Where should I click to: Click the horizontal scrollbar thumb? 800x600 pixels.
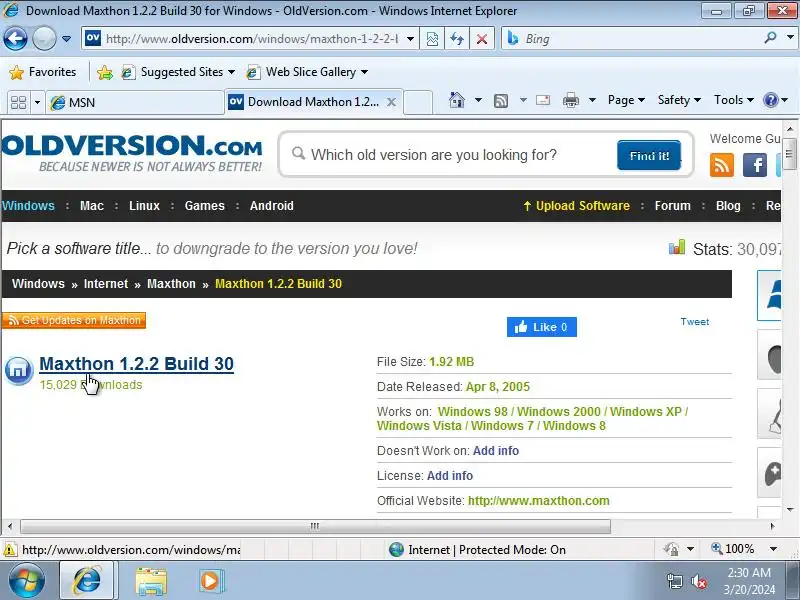[315, 526]
